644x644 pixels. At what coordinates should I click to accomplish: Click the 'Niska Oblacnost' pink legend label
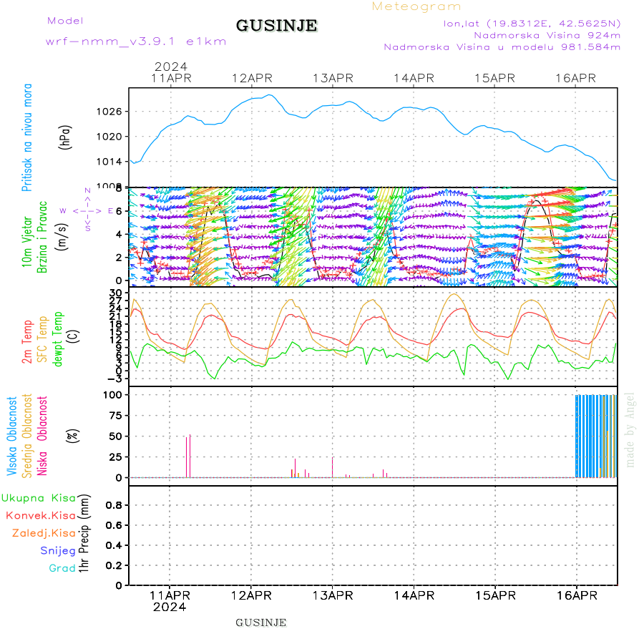42,436
